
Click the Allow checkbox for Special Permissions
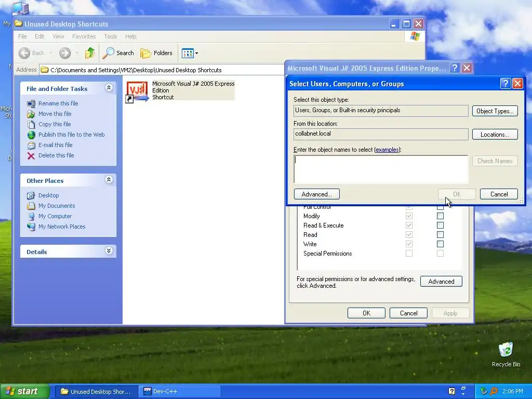click(x=409, y=254)
